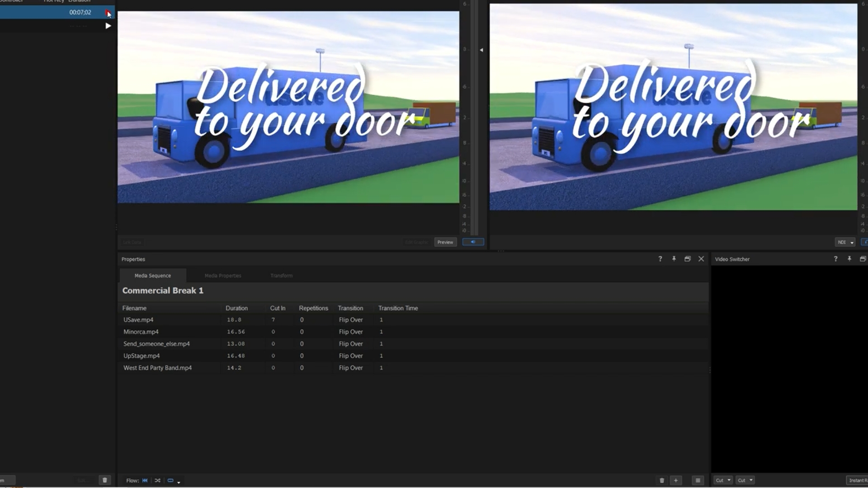Play the second shot list item

108,26
